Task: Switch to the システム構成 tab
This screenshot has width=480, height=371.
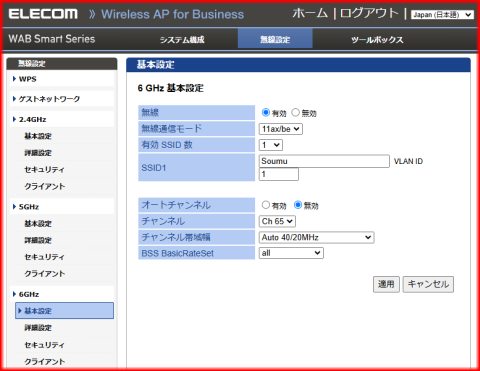Action: click(x=182, y=40)
